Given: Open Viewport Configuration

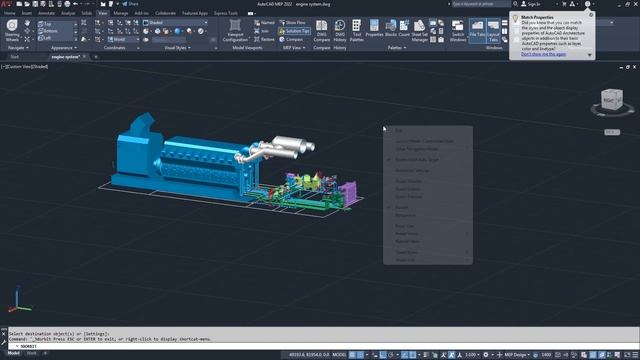Looking at the screenshot, I should coord(235,31).
